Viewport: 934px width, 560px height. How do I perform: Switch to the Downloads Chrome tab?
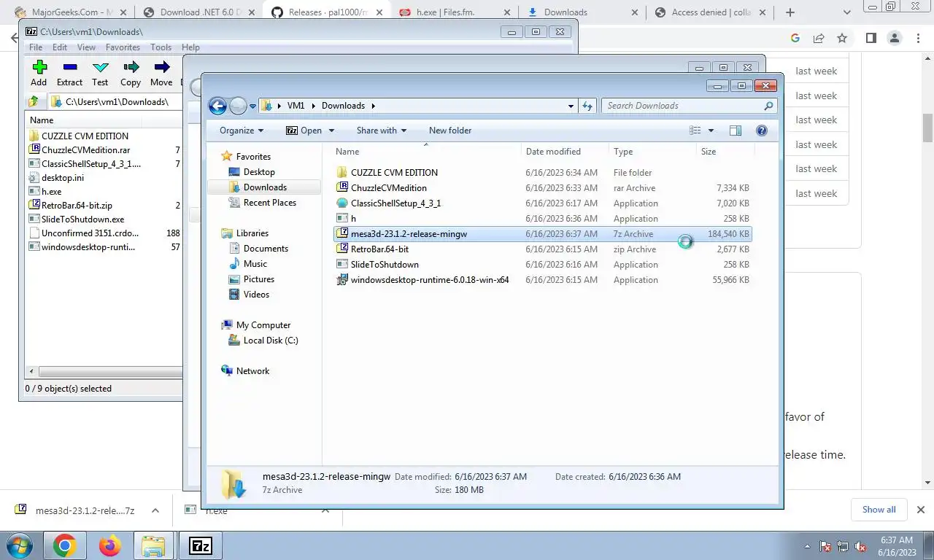pyautogui.click(x=581, y=12)
